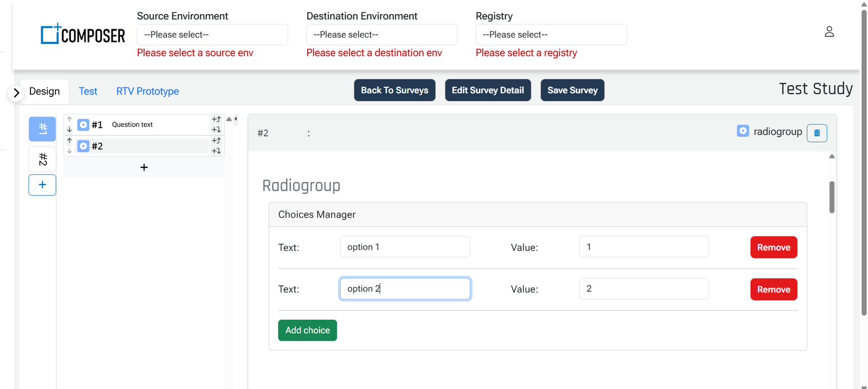Click the editor panel scrollbar thumb
The height and width of the screenshot is (389, 868).
pos(832,197)
